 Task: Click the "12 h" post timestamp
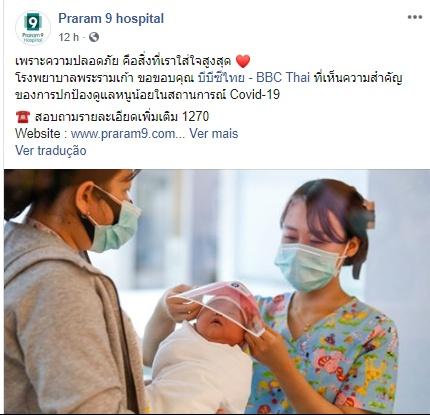tap(68, 37)
